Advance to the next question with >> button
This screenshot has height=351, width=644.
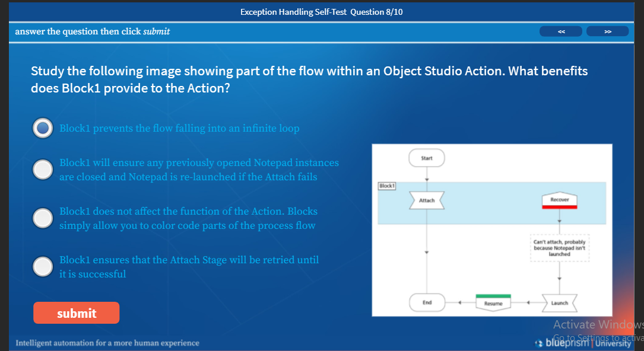[x=607, y=31]
